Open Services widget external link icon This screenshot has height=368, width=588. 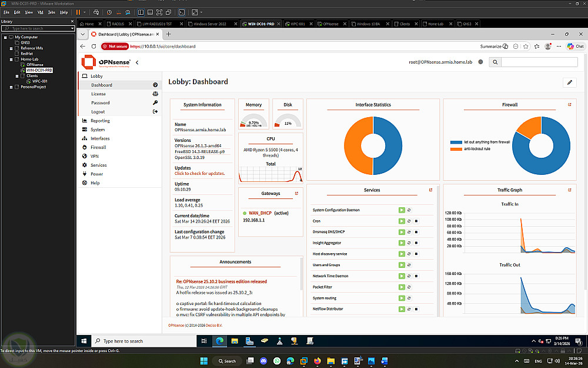430,190
